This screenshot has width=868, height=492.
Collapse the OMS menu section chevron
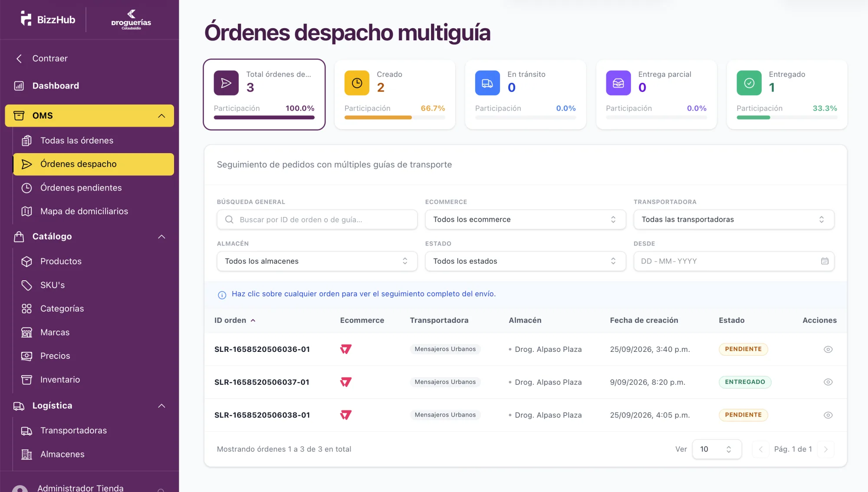click(x=161, y=116)
